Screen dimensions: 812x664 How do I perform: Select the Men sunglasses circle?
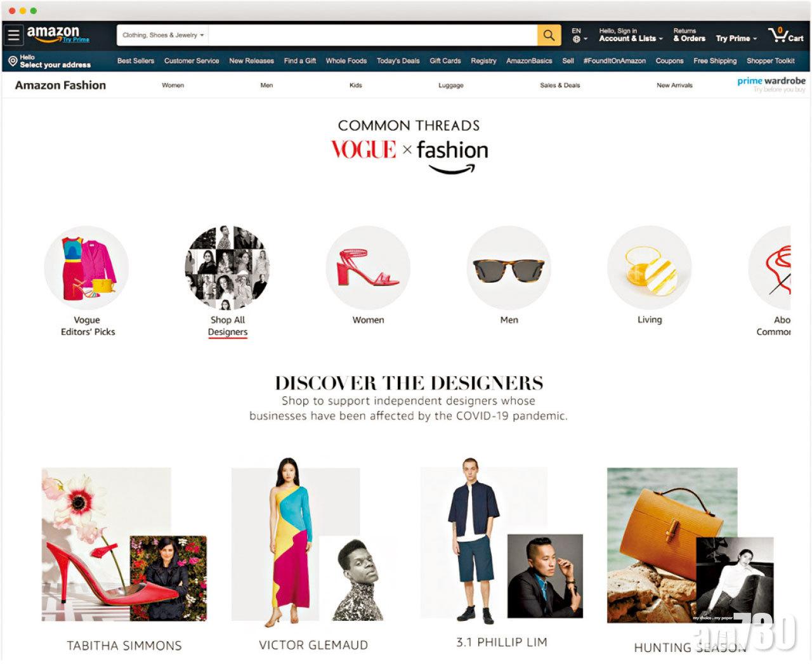point(509,268)
